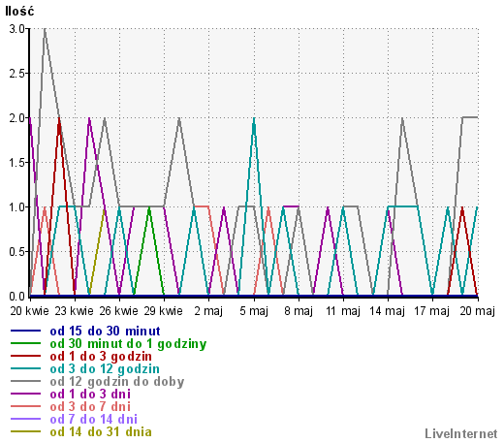Click the dark red legend line swatch

coord(25,356)
